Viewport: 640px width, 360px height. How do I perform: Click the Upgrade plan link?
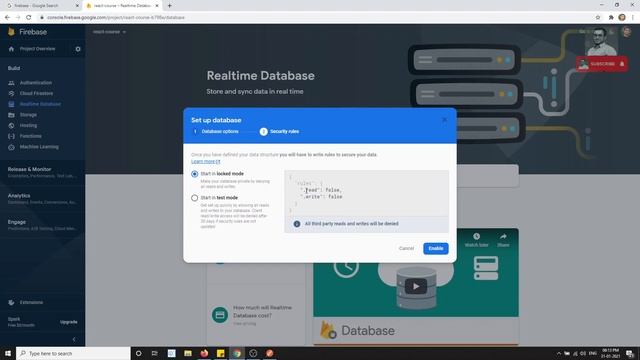click(x=69, y=322)
